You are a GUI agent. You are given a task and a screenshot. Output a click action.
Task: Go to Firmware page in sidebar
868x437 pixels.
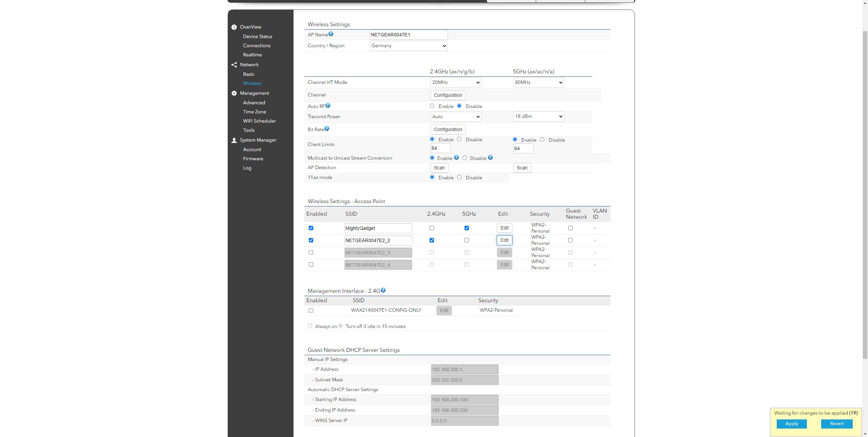[x=253, y=159]
